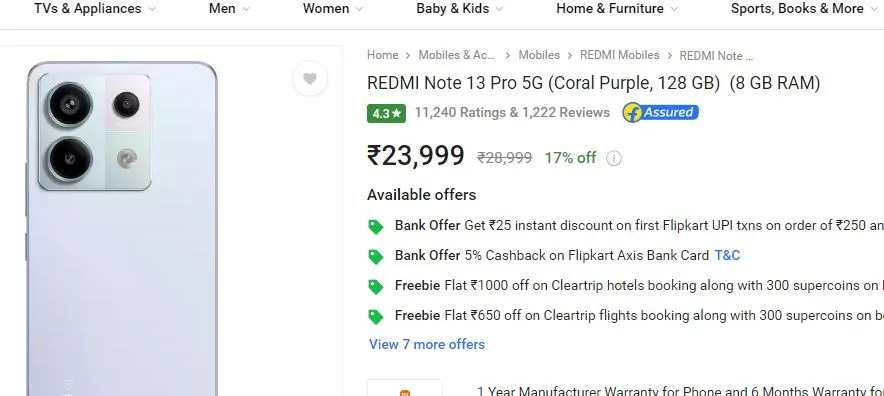Screen dimensions: 884x396
Task: Click the Redmi Note 13 Pro product image
Action: coord(122,228)
